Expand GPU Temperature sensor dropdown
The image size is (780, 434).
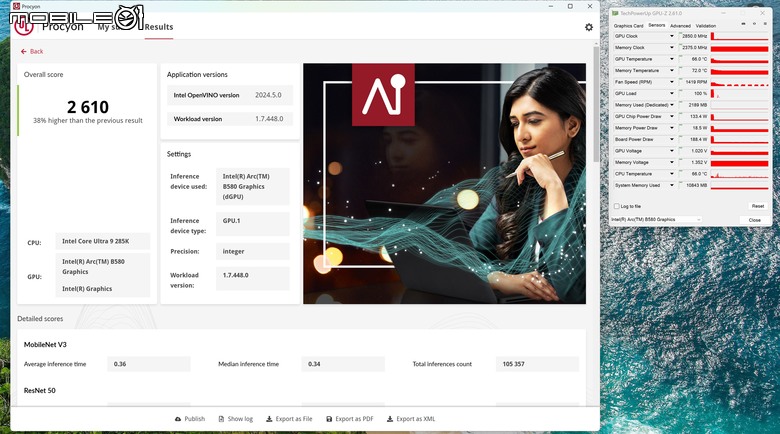point(672,59)
